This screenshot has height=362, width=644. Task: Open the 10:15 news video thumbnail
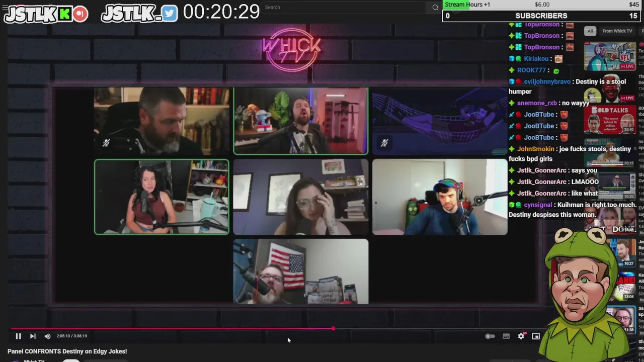[610, 153]
